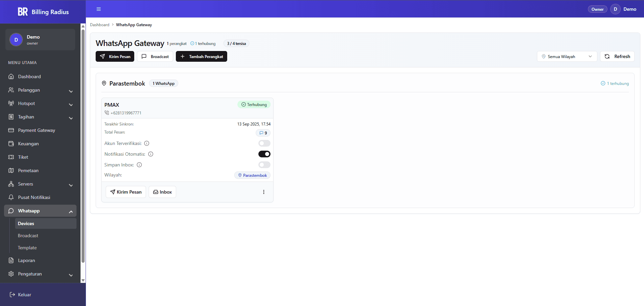Click the Demo username in the top bar
The height and width of the screenshot is (306, 644).
coord(630,9)
